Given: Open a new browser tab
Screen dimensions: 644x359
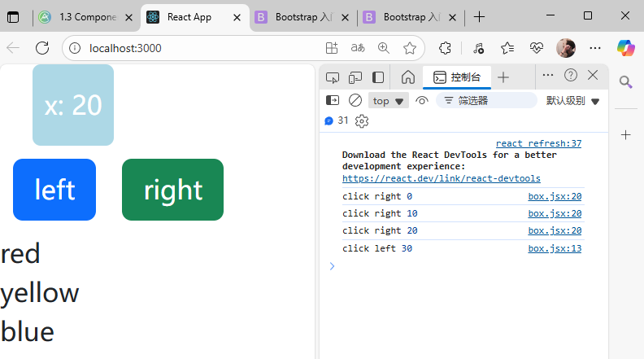Looking at the screenshot, I should (479, 17).
